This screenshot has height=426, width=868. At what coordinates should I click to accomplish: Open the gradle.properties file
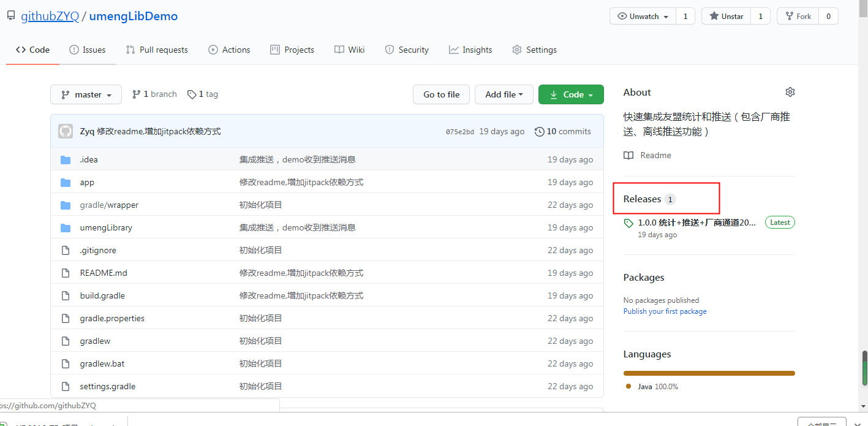pos(112,318)
